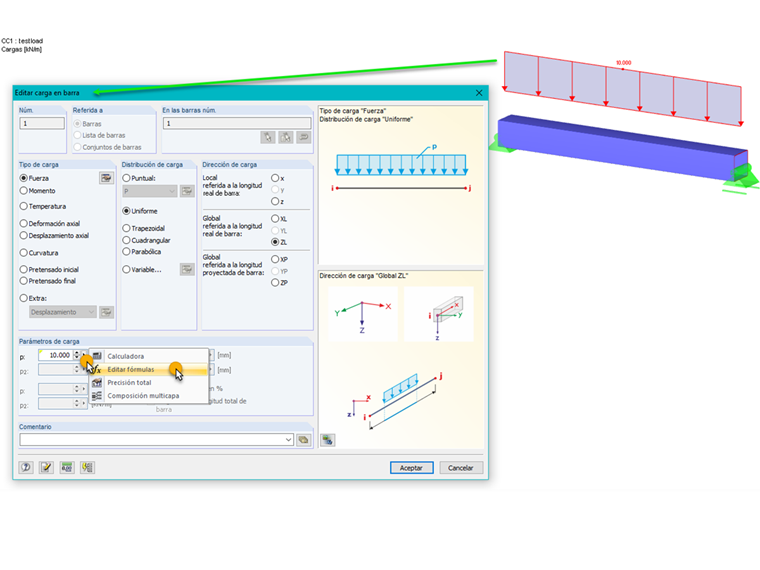Viewport: 760px width, 570px height.
Task: Click the pick bars cursor icon
Action: (x=268, y=137)
